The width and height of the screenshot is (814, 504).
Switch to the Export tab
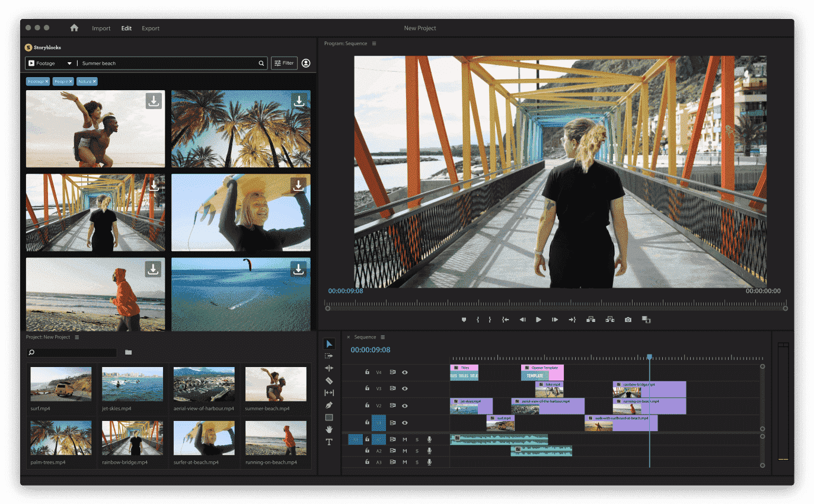pyautogui.click(x=151, y=28)
